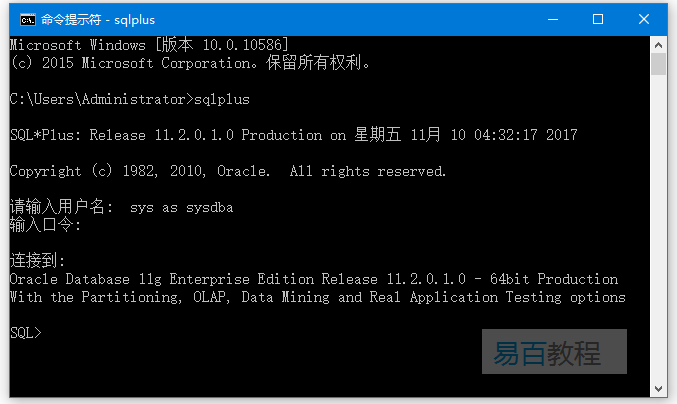The width and height of the screenshot is (677, 404).
Task: Click the '命令提示符 - sqlplus' window title
Action: point(95,19)
